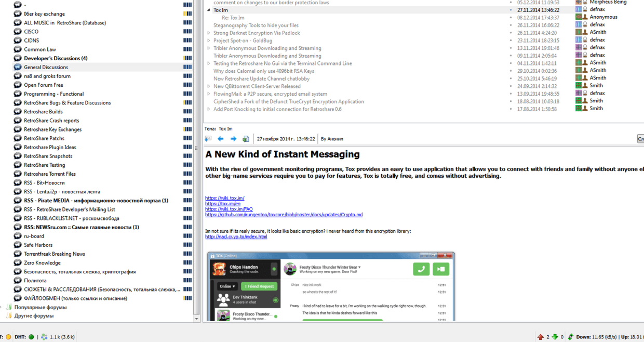Image resolution: width=644 pixels, height=342 pixels.
Task: Open the nacl.cr.yp.to/index.html link
Action: [236, 236]
